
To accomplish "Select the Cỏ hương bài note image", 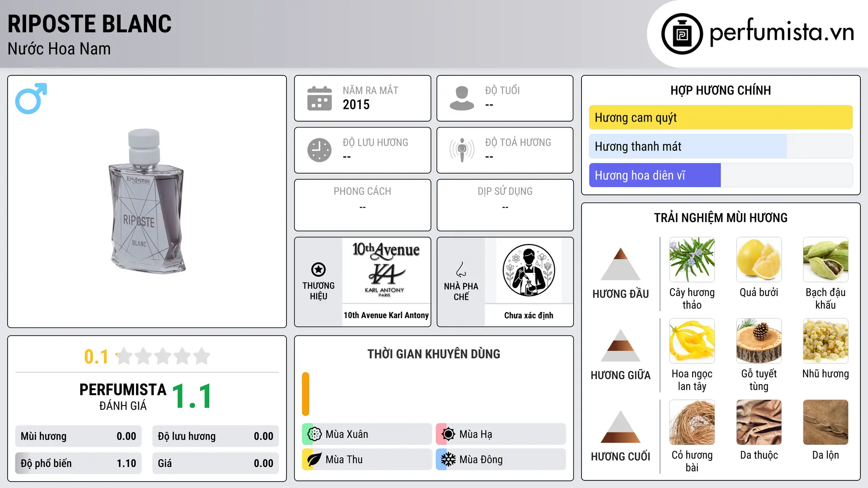I will point(692,422).
